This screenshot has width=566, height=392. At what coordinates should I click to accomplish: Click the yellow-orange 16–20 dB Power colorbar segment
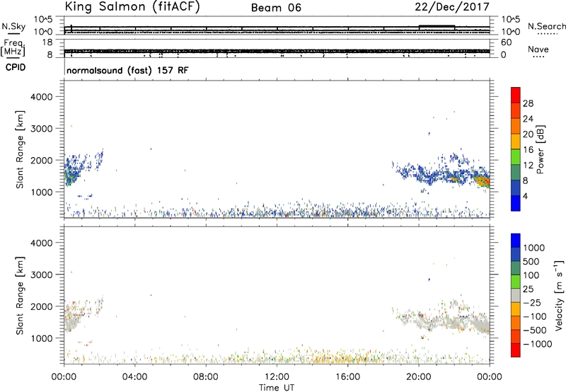pyautogui.click(x=516, y=141)
